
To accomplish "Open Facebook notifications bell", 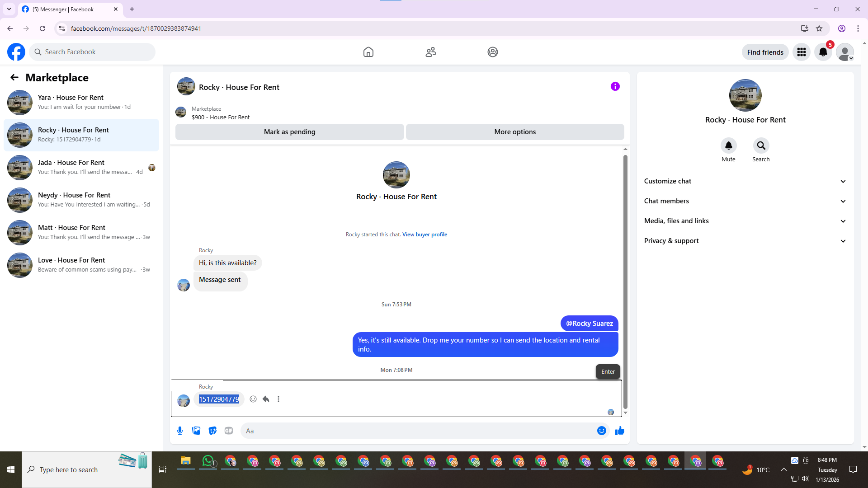I will [x=823, y=52].
